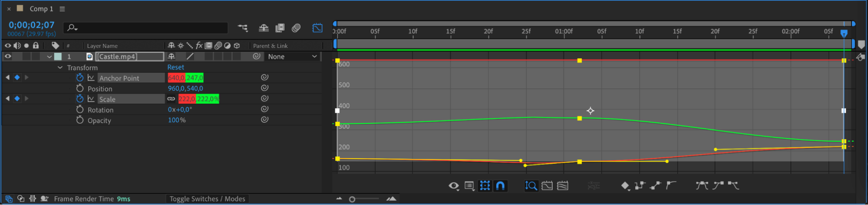This screenshot has height=205, width=868.
Task: Collapse the Transform property group
Action: 60,68
